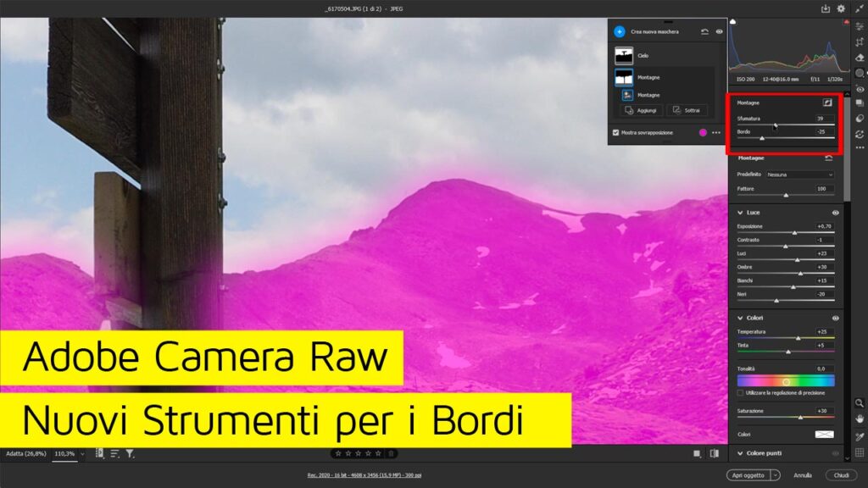This screenshot has height=488, width=868.
Task: Click the Apri oggetto button
Action: 748,475
